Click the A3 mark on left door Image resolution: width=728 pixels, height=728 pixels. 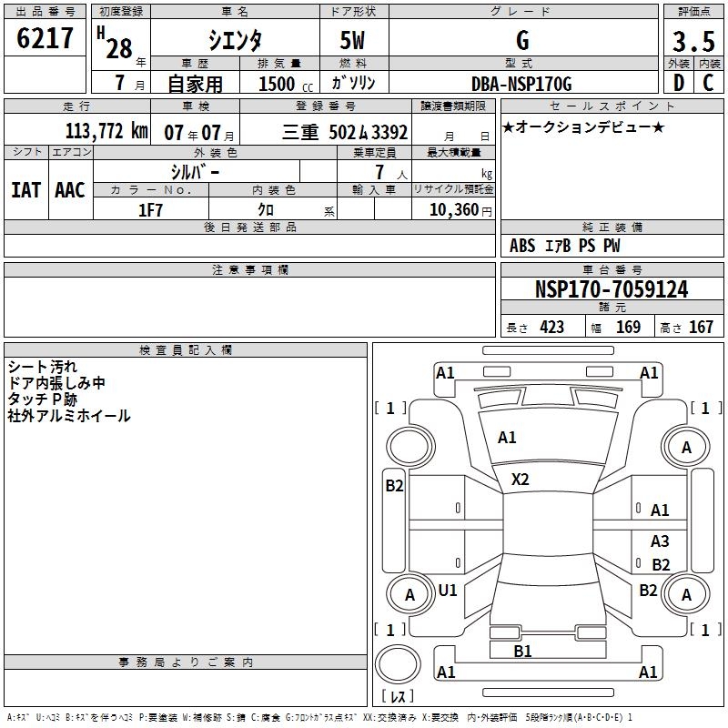[660, 541]
